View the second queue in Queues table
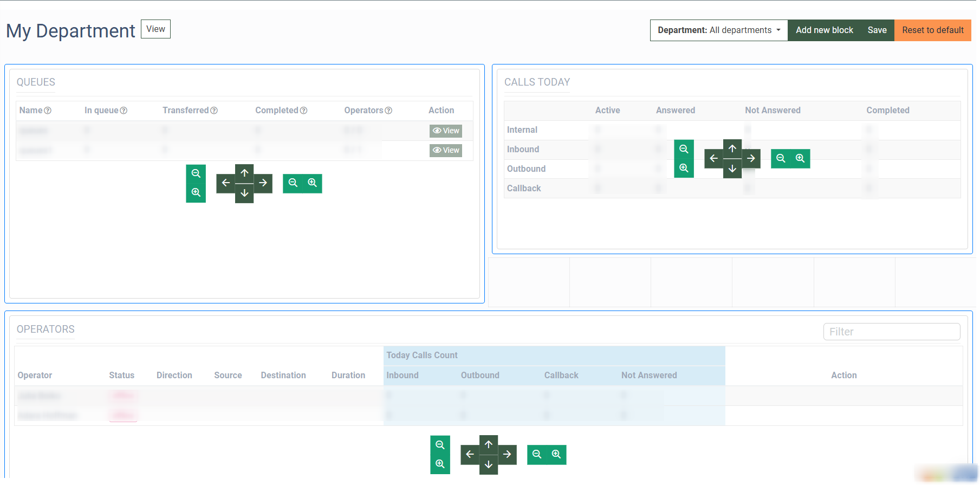Viewport: 980px width, 485px height. (x=446, y=150)
